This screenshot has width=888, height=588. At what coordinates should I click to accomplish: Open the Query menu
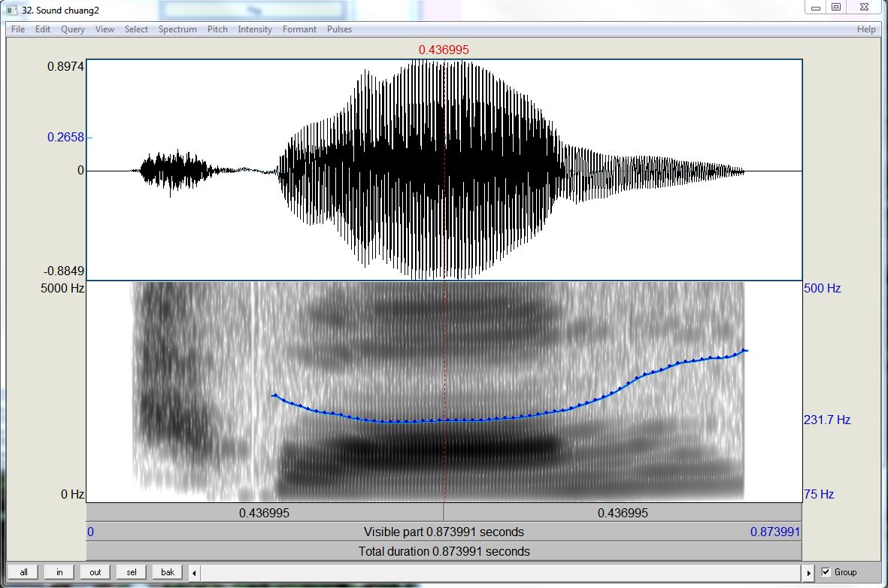tap(73, 29)
